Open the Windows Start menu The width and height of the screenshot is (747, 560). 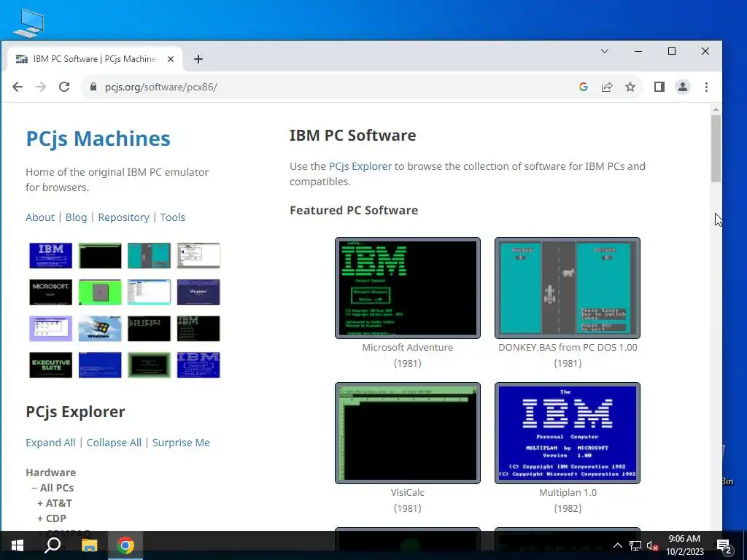pos(18,545)
